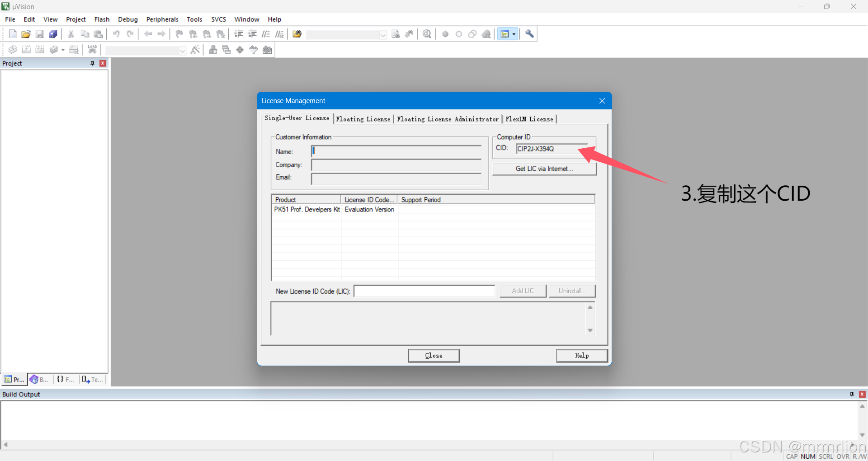The width and height of the screenshot is (868, 461).
Task: Click the Manage Run-Time Environment diamond icon
Action: pyautogui.click(x=240, y=50)
